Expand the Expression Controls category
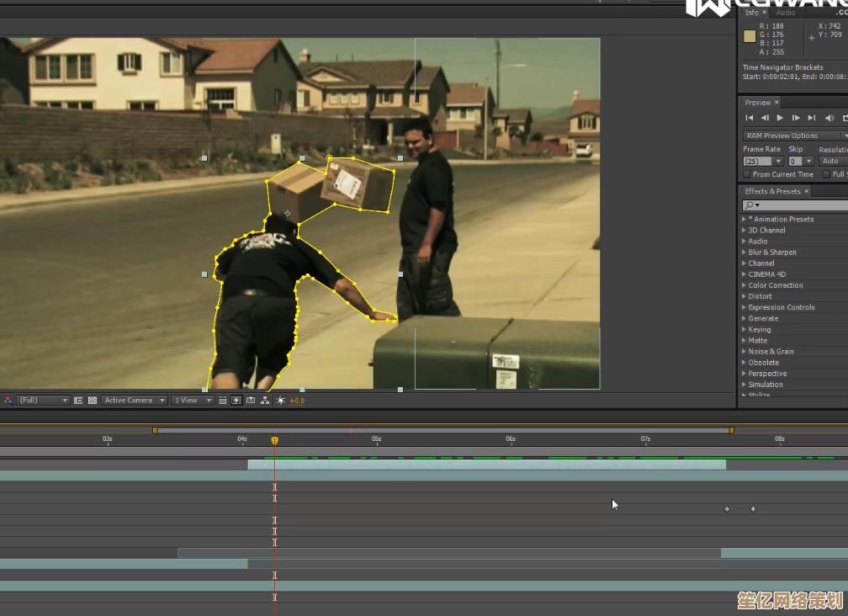The width and height of the screenshot is (848, 616). point(745,307)
